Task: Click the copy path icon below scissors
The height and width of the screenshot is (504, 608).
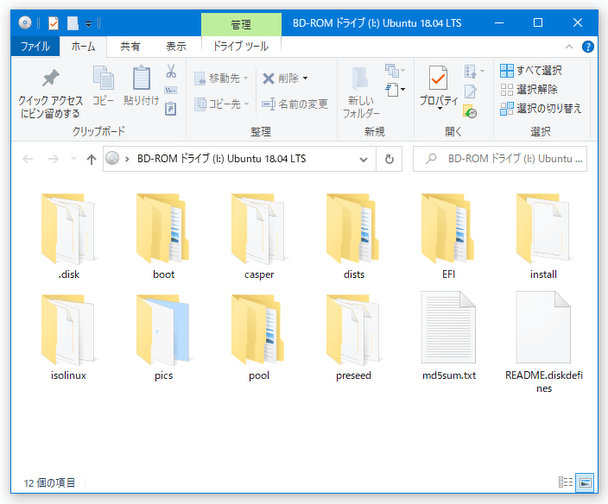Action: pyautogui.click(x=171, y=90)
